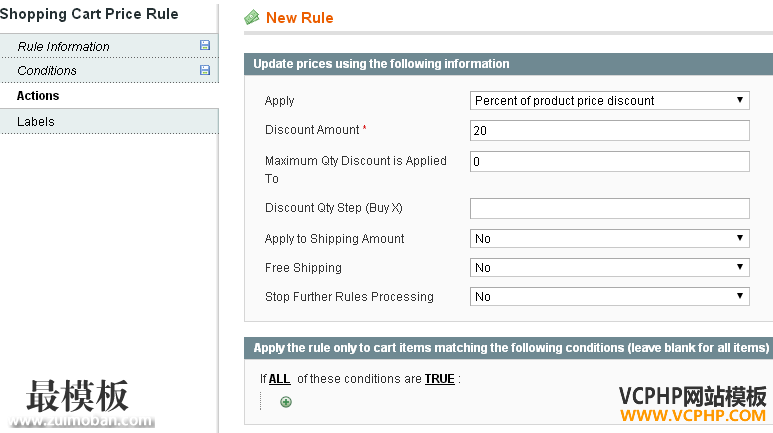
Task: Focus the Discount Amount field
Action: [x=609, y=131]
